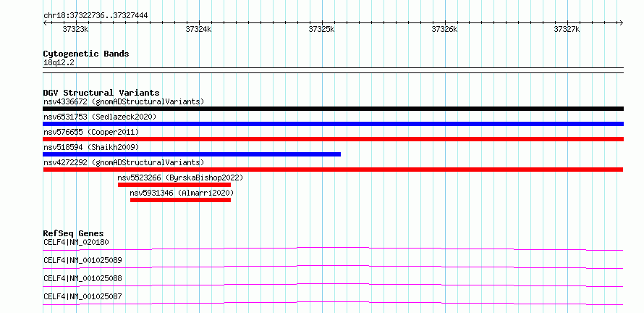Open the CELF4|NM_020180 transcript label

coord(77,242)
